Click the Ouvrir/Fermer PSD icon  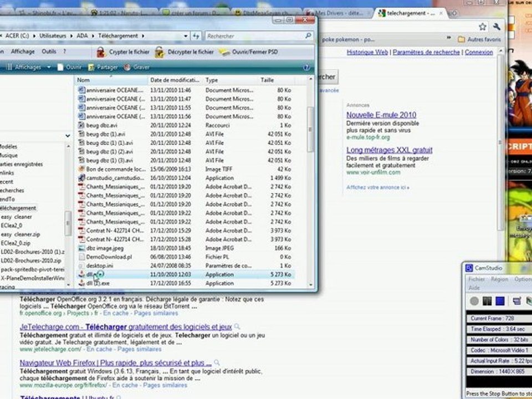pyautogui.click(x=224, y=52)
